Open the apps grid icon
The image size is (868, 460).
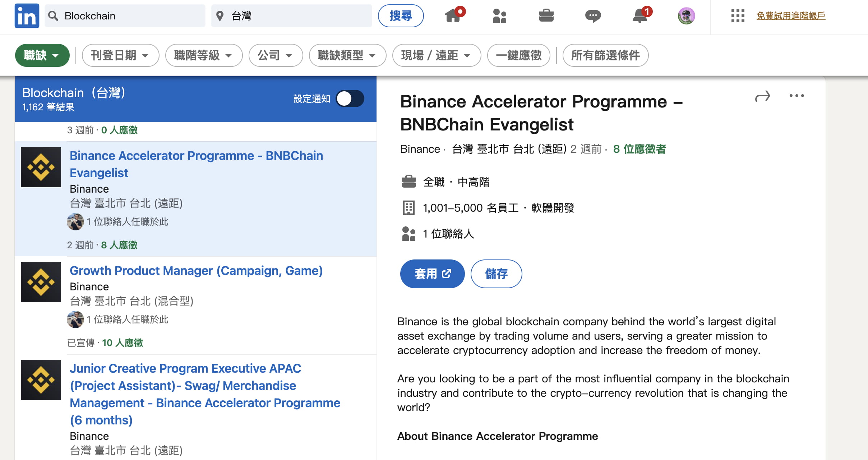coord(738,16)
